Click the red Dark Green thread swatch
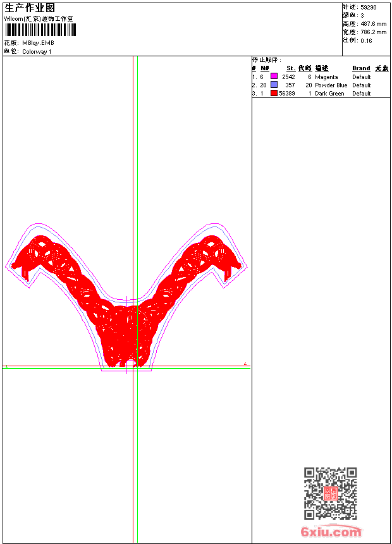This screenshot has width=392, height=544. tap(274, 93)
